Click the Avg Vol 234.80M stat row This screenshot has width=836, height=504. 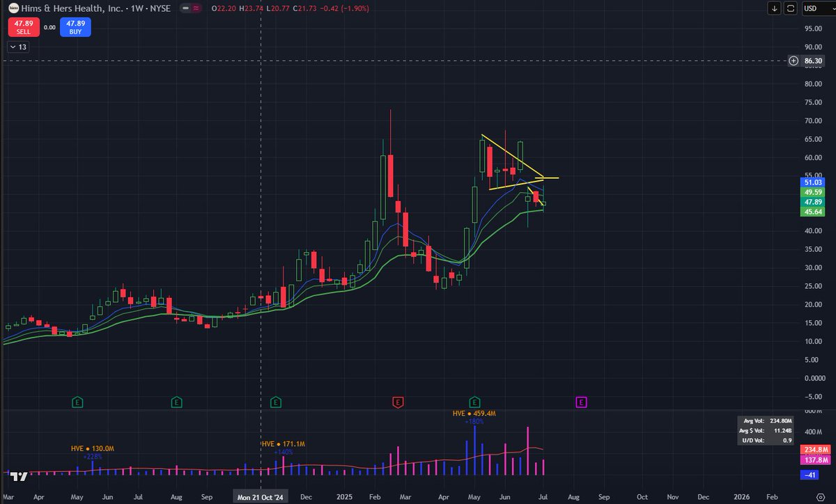[x=767, y=420]
